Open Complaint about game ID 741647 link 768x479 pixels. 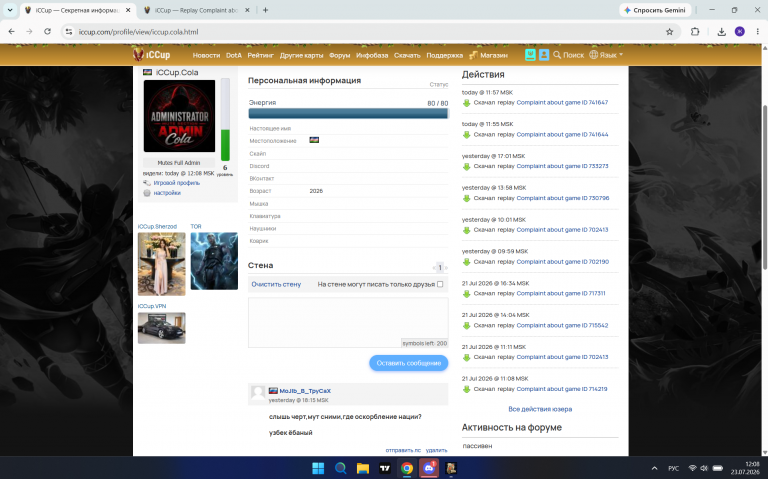point(562,102)
